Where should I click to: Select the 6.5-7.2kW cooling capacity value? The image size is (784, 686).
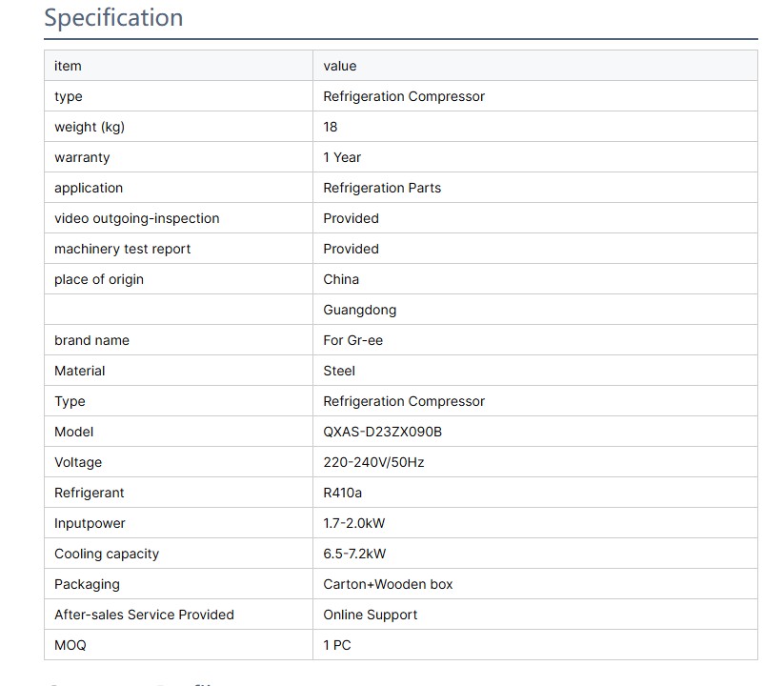point(354,554)
